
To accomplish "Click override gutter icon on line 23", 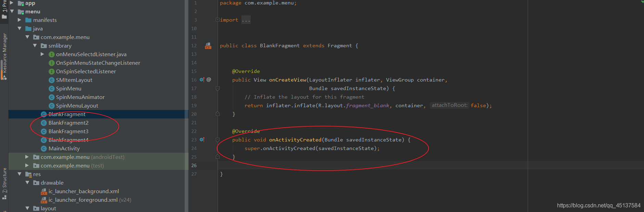I will [202, 139].
